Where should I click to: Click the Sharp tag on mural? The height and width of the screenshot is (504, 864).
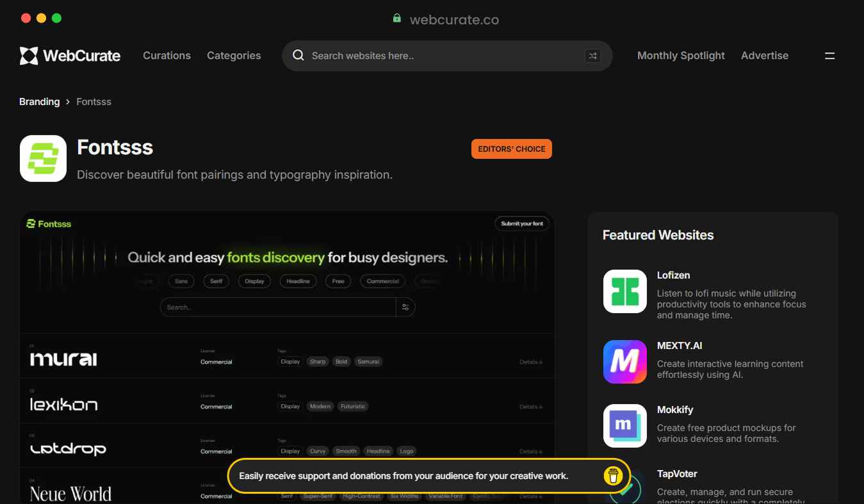tap(318, 362)
